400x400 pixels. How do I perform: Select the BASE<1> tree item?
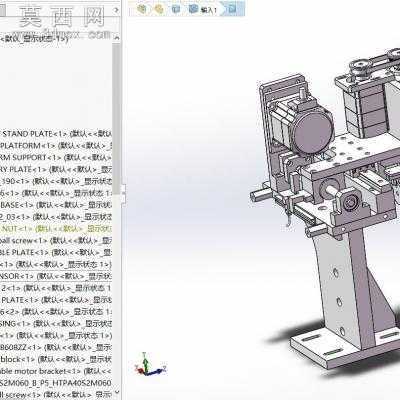click(56, 205)
